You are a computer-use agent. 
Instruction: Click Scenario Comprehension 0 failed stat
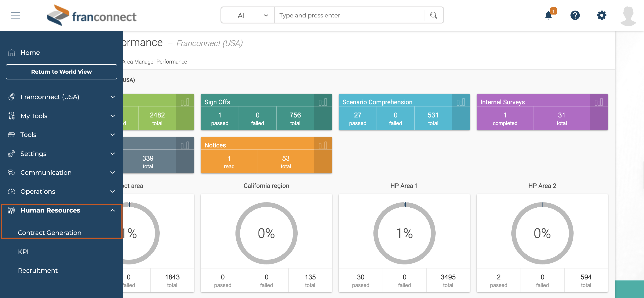coord(395,118)
